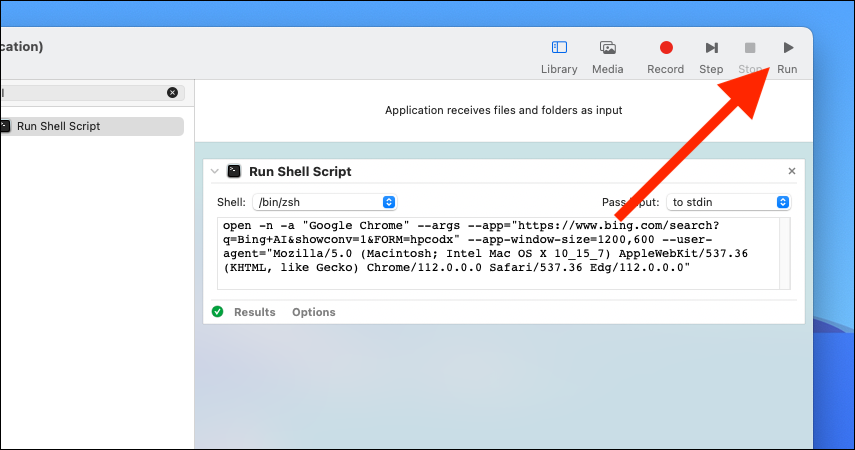855x450 pixels.
Task: Remove the Run Shell Script action
Action: tap(792, 171)
